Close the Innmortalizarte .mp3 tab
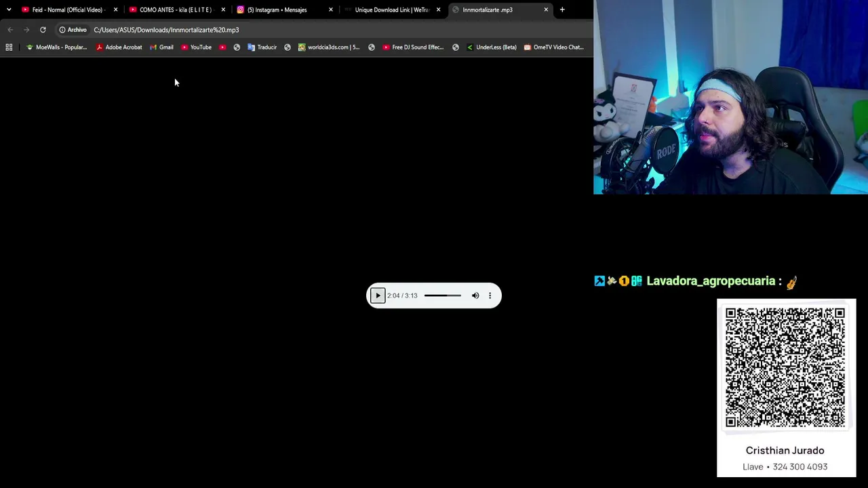The image size is (868, 488). pos(546,9)
